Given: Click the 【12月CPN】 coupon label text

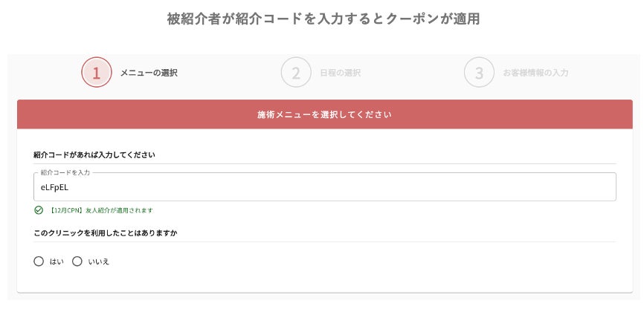Looking at the screenshot, I should point(68,210).
